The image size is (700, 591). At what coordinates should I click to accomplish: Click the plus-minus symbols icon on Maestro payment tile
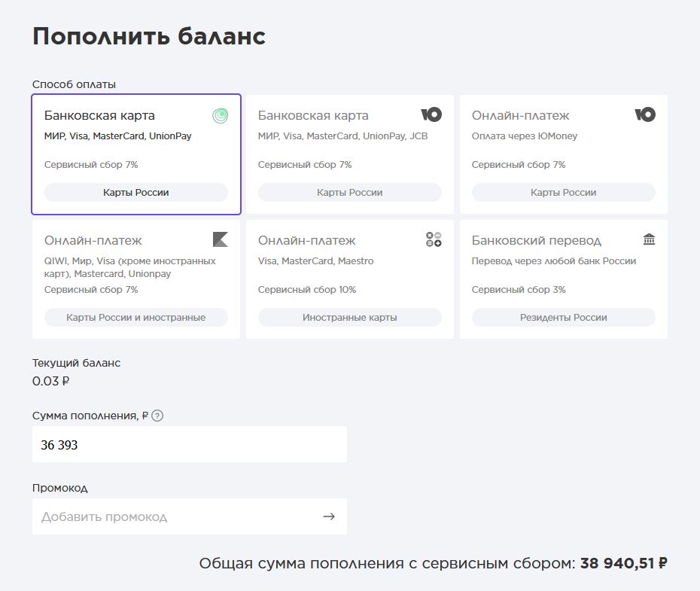coord(432,239)
